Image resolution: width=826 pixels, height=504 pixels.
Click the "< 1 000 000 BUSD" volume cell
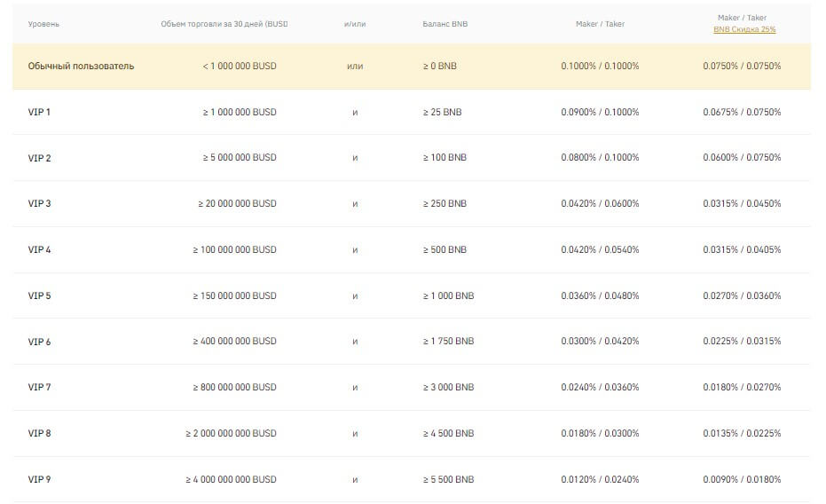[x=239, y=67]
